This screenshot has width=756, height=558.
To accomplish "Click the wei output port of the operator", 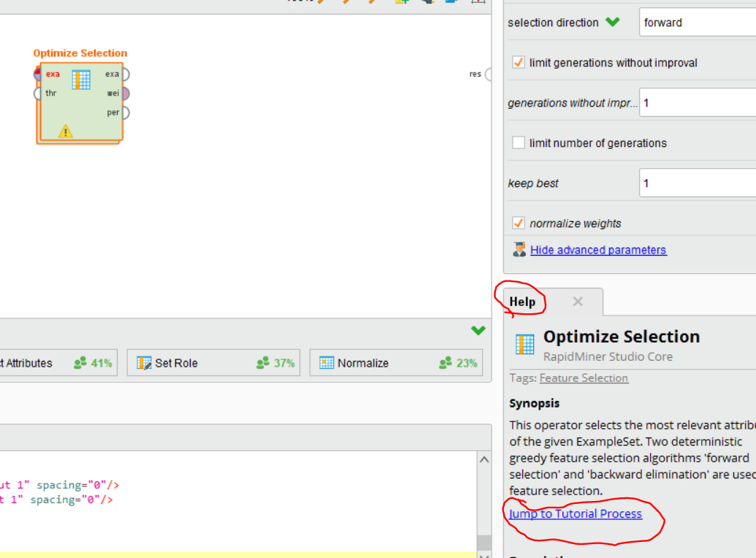I will click(126, 93).
